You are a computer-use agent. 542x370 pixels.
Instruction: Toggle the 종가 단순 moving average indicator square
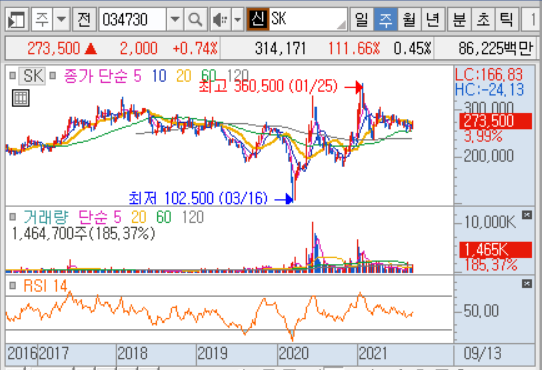click(x=53, y=75)
